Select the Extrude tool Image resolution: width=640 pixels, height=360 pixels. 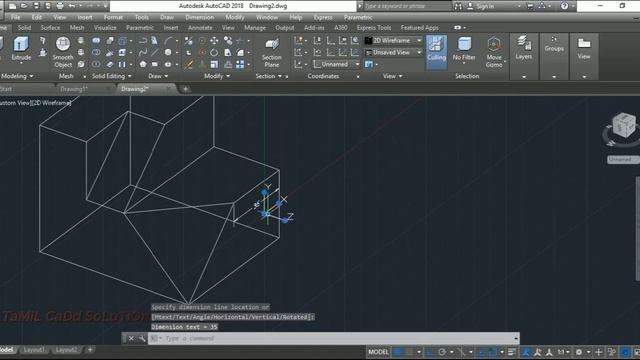click(x=21, y=49)
